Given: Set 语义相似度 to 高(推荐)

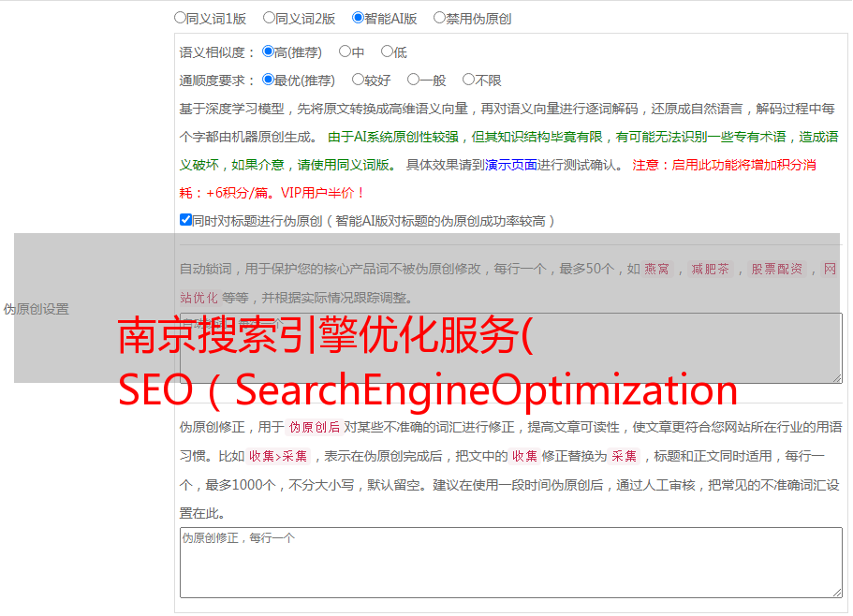Looking at the screenshot, I should (268, 51).
